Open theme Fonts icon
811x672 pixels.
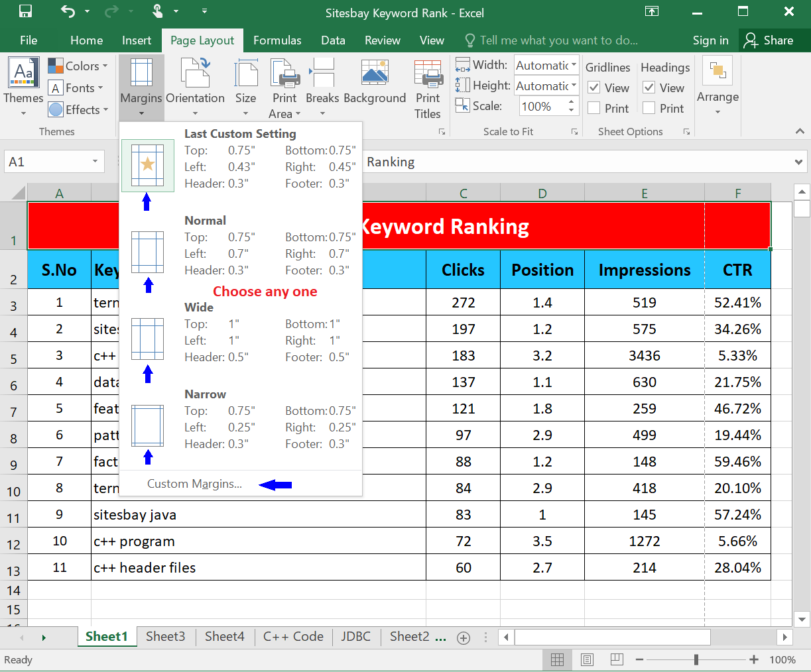pos(56,88)
